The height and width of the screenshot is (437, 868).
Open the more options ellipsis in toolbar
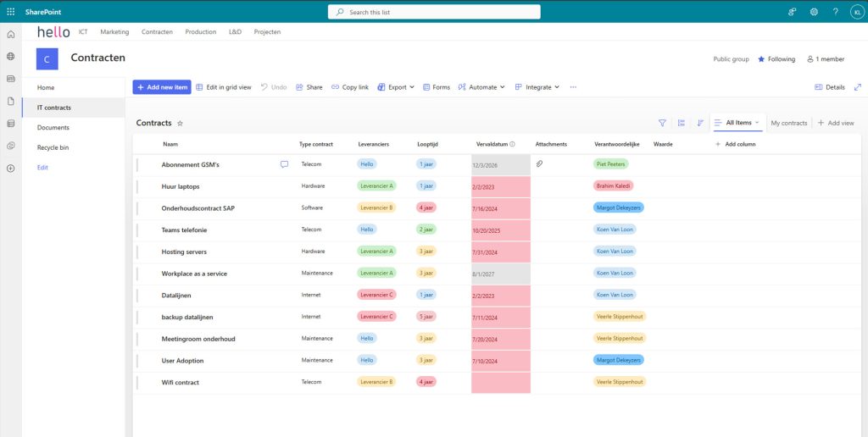(573, 87)
